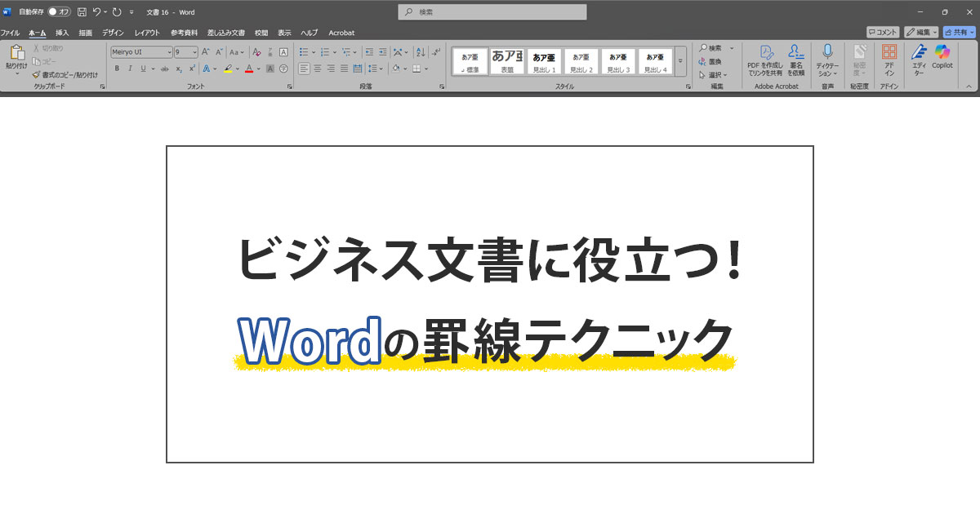Open the Editor (エディター) proofing tool

tap(919, 55)
